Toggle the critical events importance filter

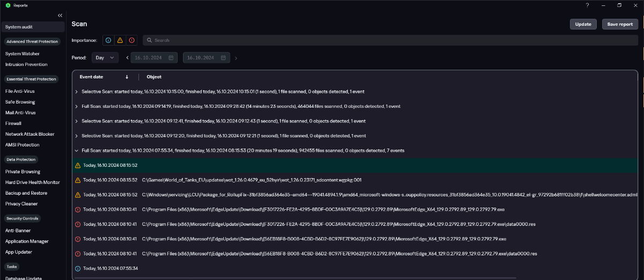[131, 40]
